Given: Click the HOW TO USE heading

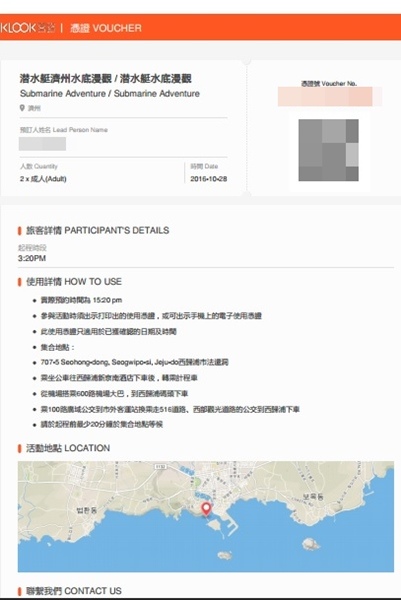Looking at the screenshot, I should tap(74, 282).
